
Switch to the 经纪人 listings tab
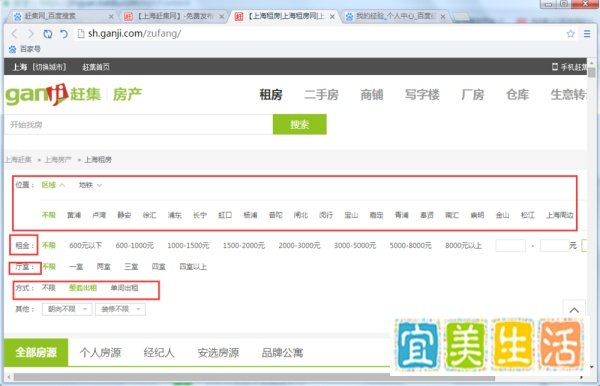pyautogui.click(x=159, y=352)
